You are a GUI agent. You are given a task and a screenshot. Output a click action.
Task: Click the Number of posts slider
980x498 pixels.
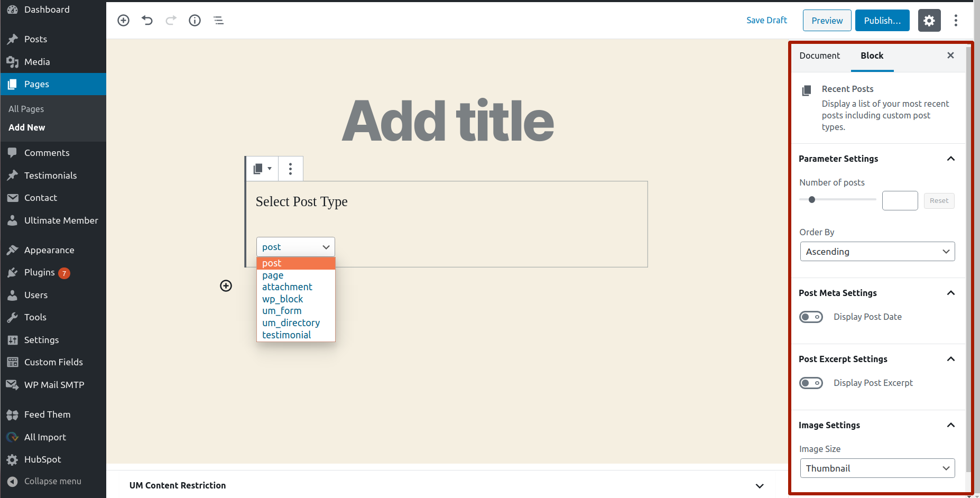[838, 200]
